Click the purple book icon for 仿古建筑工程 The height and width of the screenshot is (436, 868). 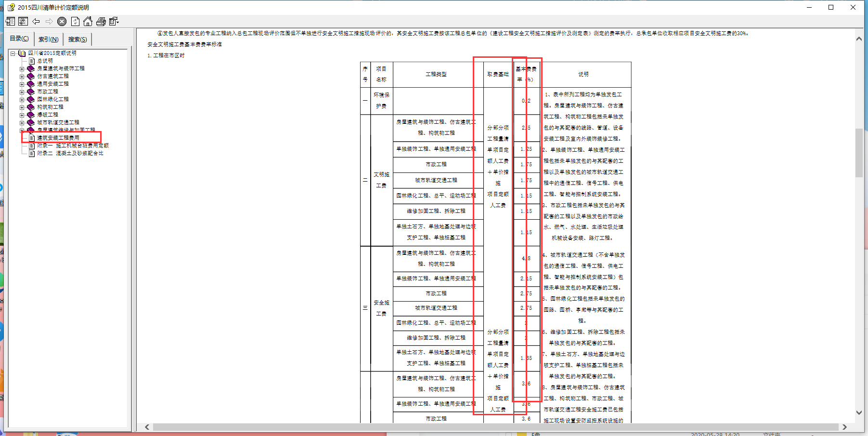(x=31, y=76)
